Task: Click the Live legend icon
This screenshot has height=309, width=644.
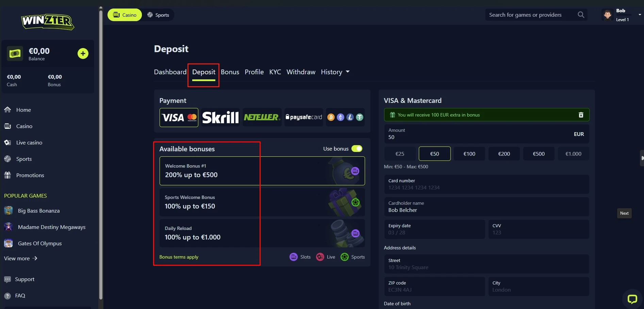Action: (x=320, y=257)
